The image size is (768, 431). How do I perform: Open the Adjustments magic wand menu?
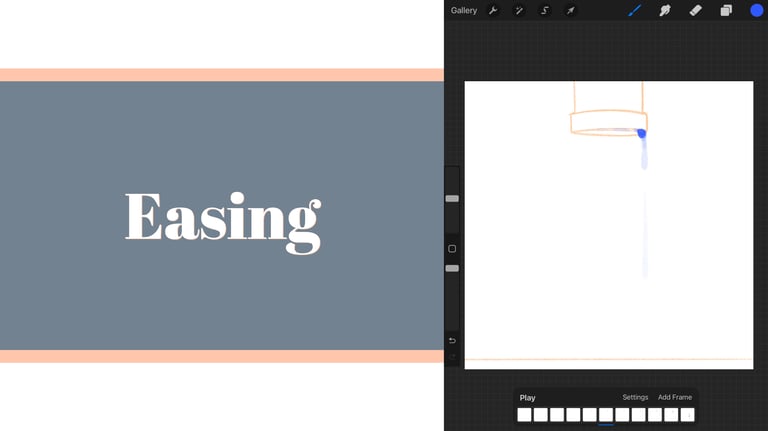(x=519, y=10)
